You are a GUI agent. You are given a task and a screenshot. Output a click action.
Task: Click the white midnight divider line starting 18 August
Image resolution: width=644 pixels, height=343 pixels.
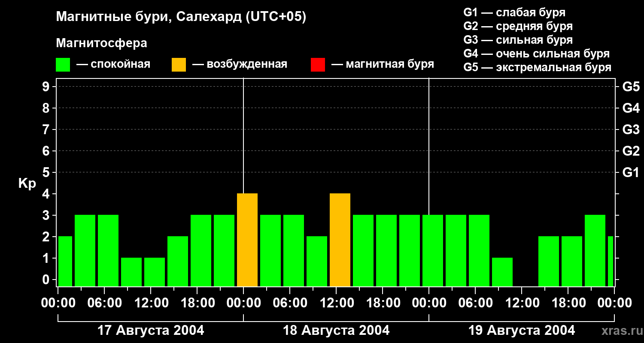[243, 135]
